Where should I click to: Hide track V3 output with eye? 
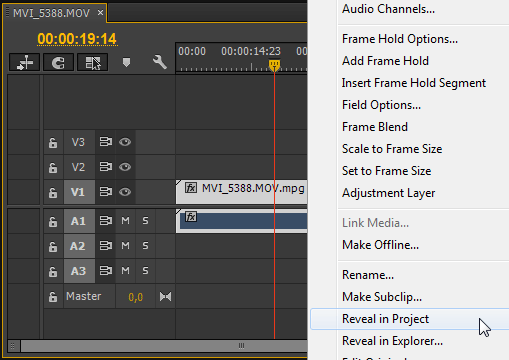click(125, 142)
